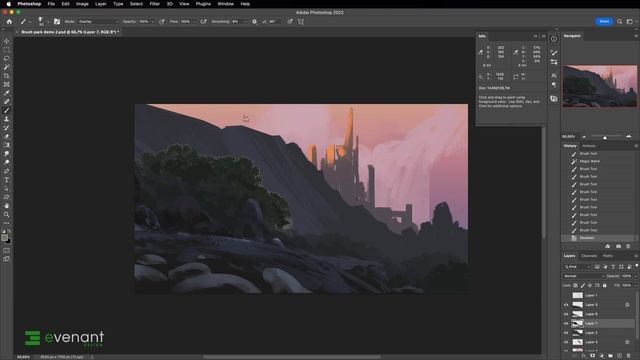This screenshot has height=360, width=640.
Task: Click the search icon at top right
Action: pyautogui.click(x=620, y=22)
